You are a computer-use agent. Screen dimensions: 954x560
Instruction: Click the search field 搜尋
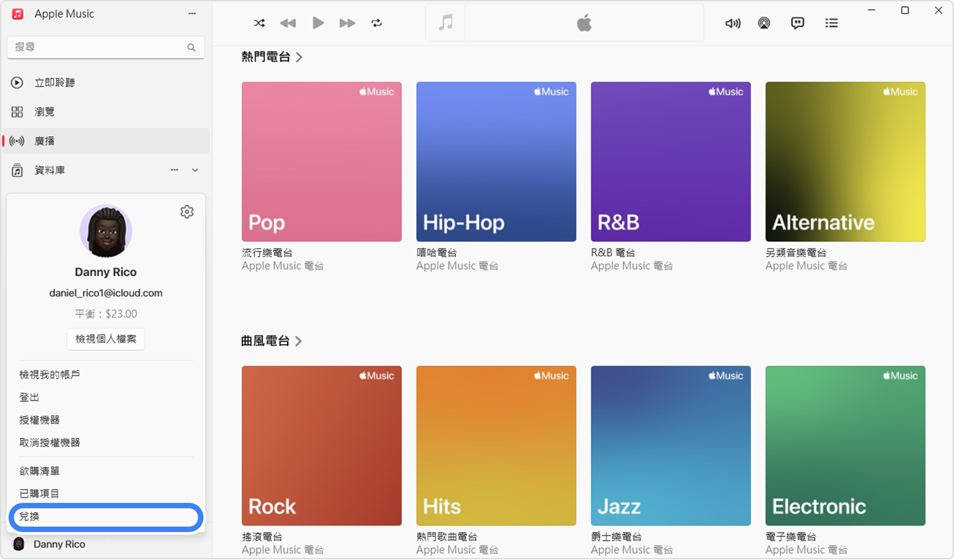coord(106,47)
